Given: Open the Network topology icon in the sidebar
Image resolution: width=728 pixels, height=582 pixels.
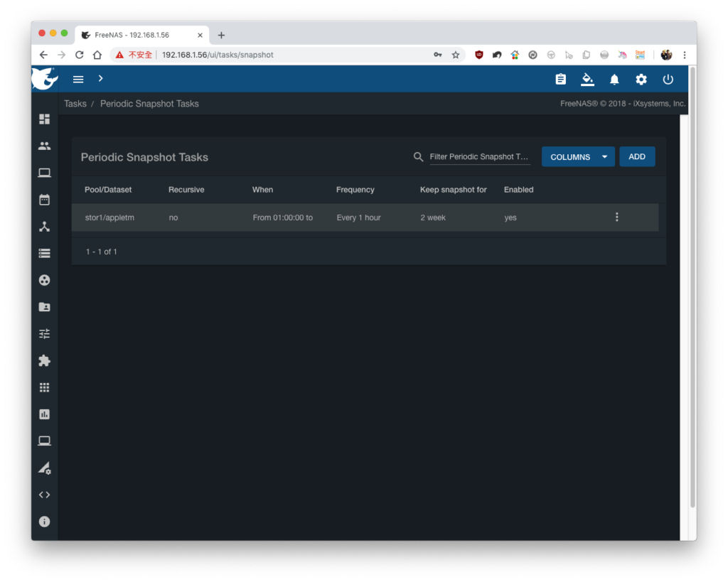Looking at the screenshot, I should pos(45,227).
